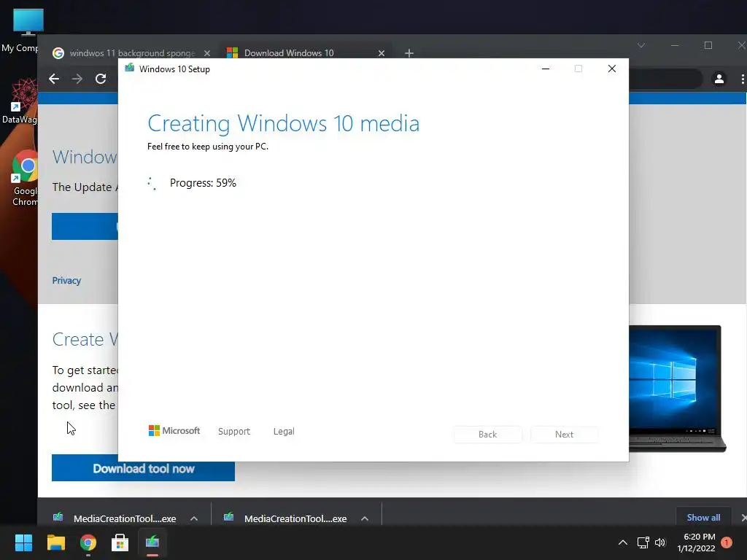Click Back button in Setup
Viewport: 747px width, 560px height.
click(x=488, y=435)
